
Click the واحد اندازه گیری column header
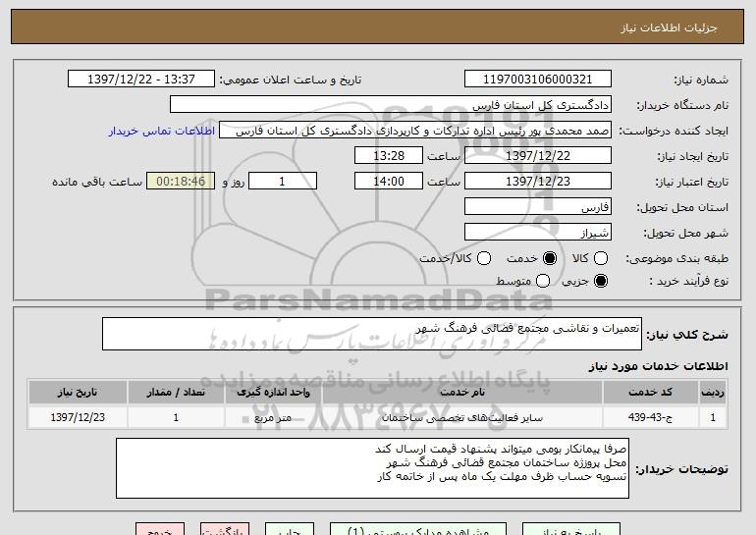point(273,393)
